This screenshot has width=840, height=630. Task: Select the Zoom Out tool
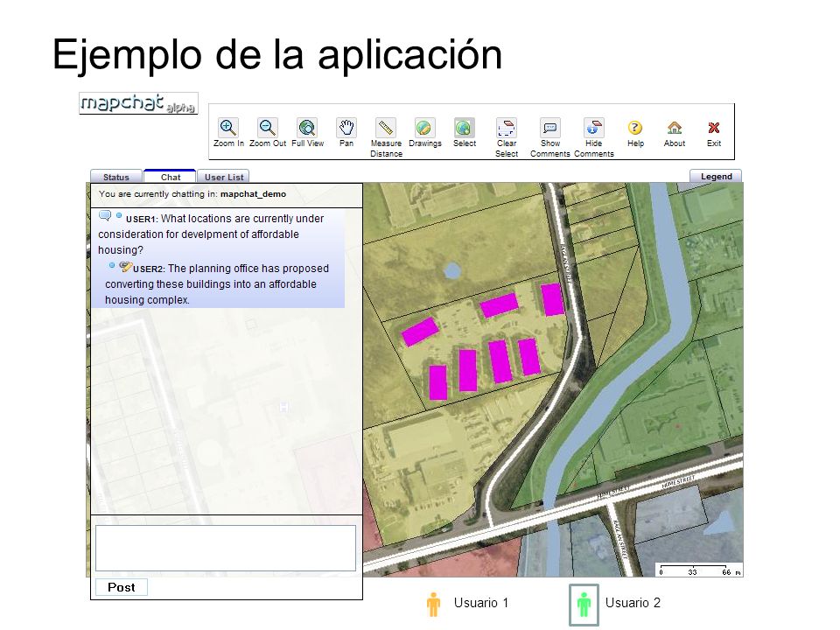[x=268, y=128]
